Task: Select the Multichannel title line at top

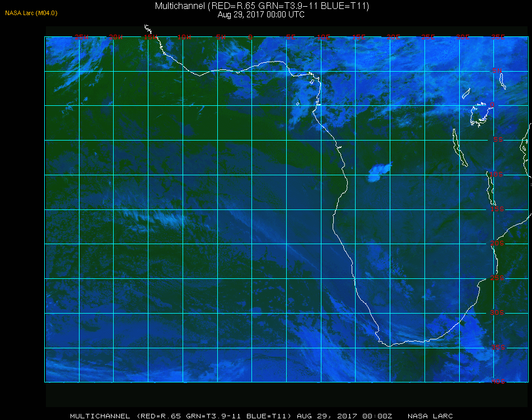Action: (x=262, y=6)
